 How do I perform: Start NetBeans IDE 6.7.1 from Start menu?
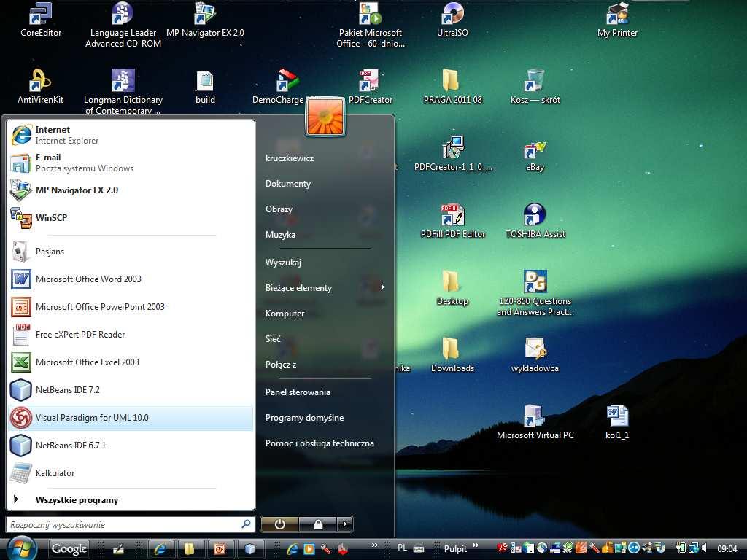click(x=131, y=446)
